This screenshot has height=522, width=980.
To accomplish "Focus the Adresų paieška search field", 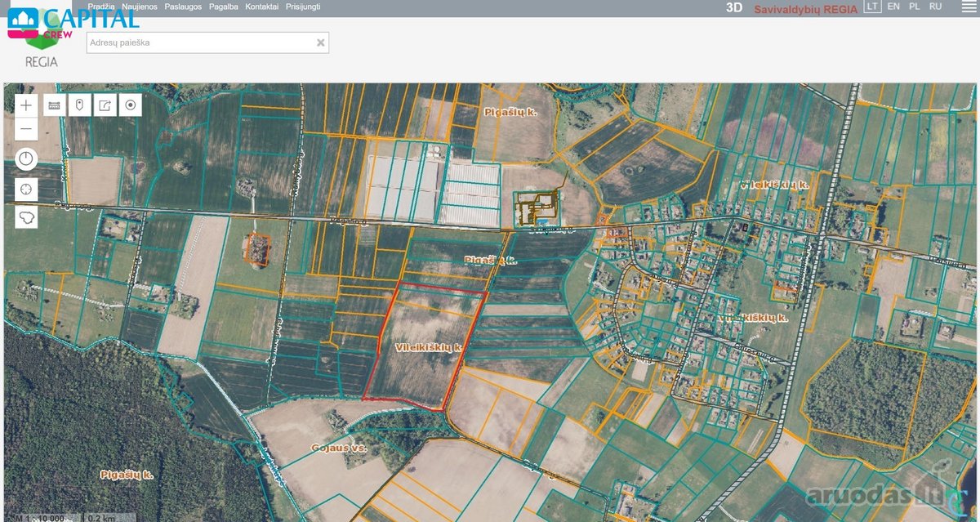I will tap(207, 42).
